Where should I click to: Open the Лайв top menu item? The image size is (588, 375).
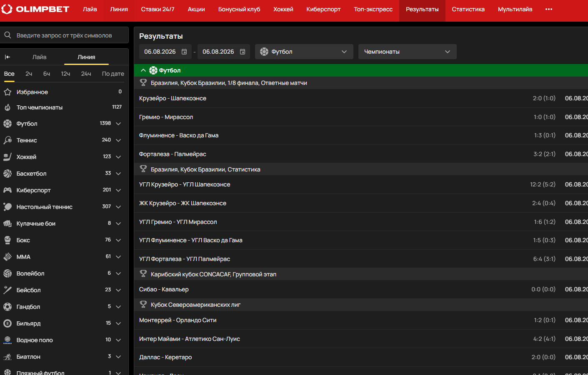(90, 9)
